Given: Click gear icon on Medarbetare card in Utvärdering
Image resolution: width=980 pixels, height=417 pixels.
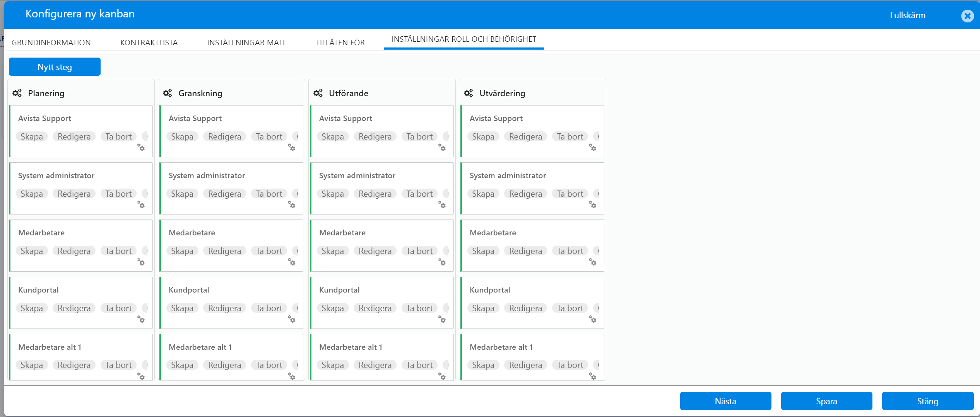Looking at the screenshot, I should coord(593,262).
